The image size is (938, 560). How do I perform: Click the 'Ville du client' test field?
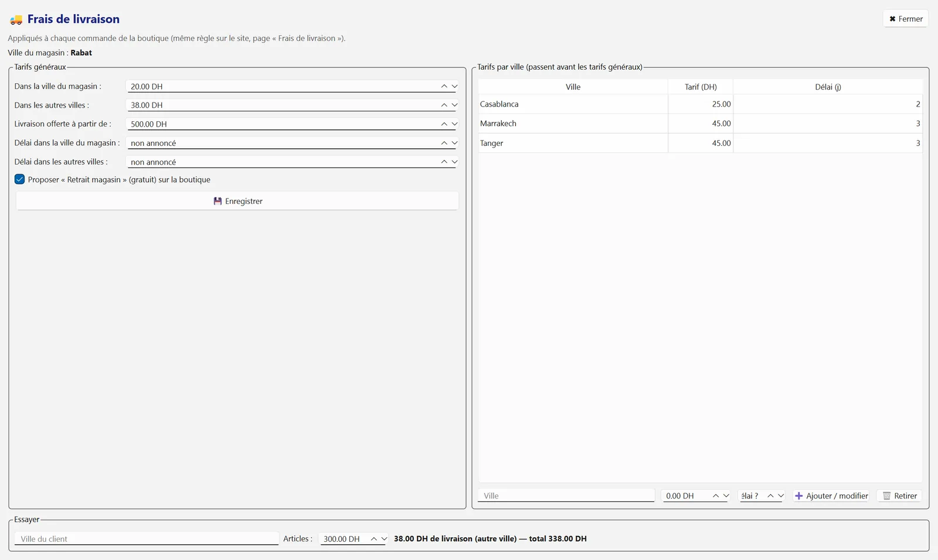[x=147, y=539]
